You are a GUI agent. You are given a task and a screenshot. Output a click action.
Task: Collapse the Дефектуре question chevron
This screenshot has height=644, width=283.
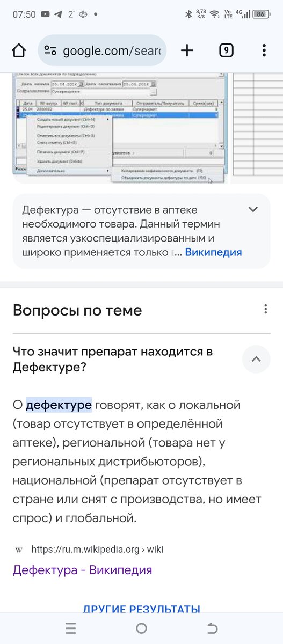click(x=256, y=359)
